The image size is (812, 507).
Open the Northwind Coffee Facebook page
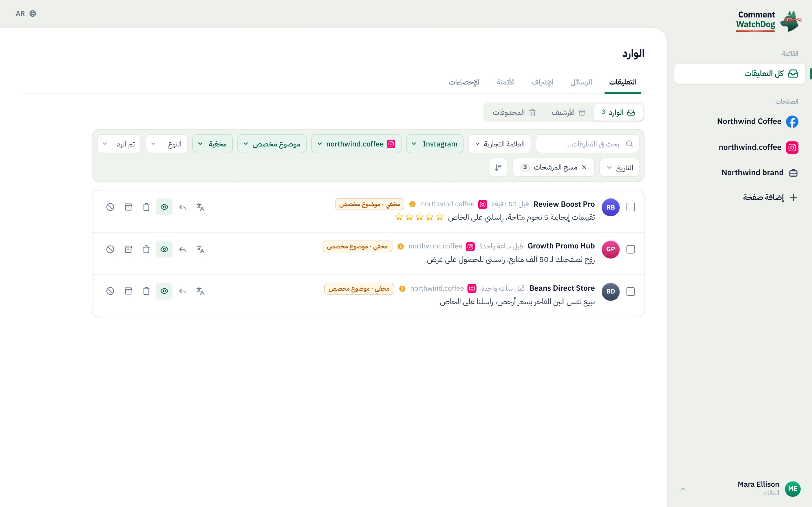(x=757, y=121)
